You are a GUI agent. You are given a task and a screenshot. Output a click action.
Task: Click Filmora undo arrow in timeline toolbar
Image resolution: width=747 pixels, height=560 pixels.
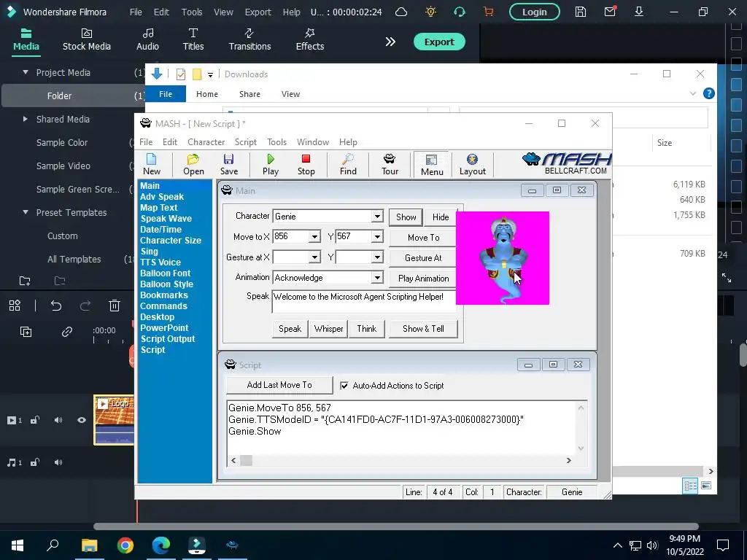click(56, 306)
